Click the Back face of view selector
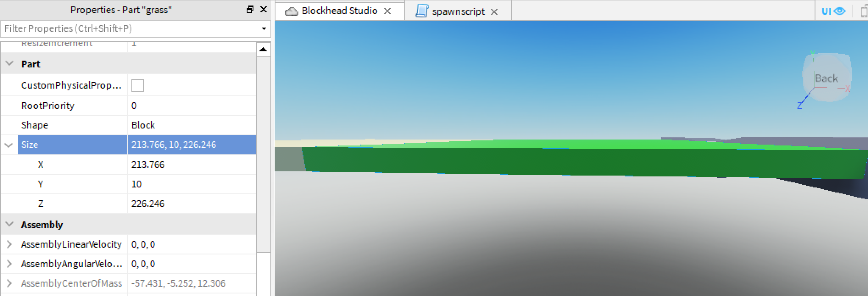Screen dimensions: 868x296 826,78
